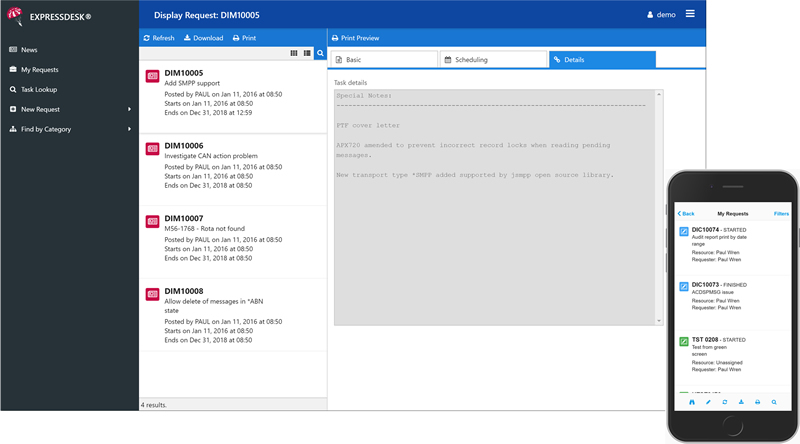Select request DIM10006
800x444 pixels.
(233, 169)
